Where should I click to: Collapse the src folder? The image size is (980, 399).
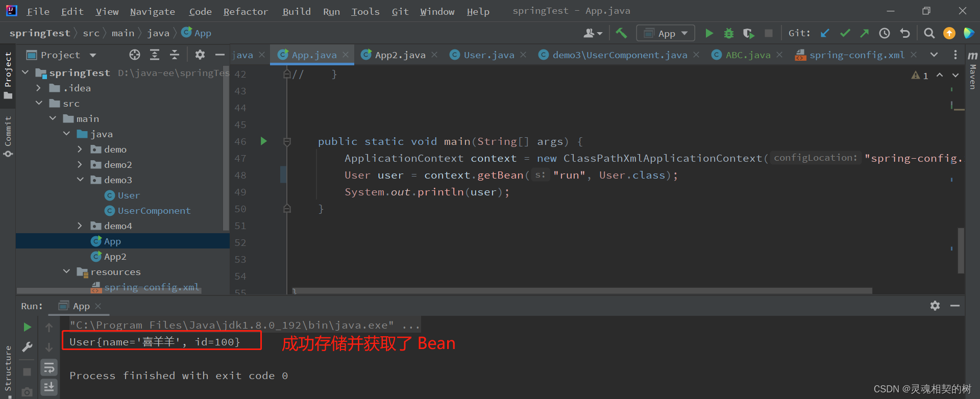pos(39,103)
